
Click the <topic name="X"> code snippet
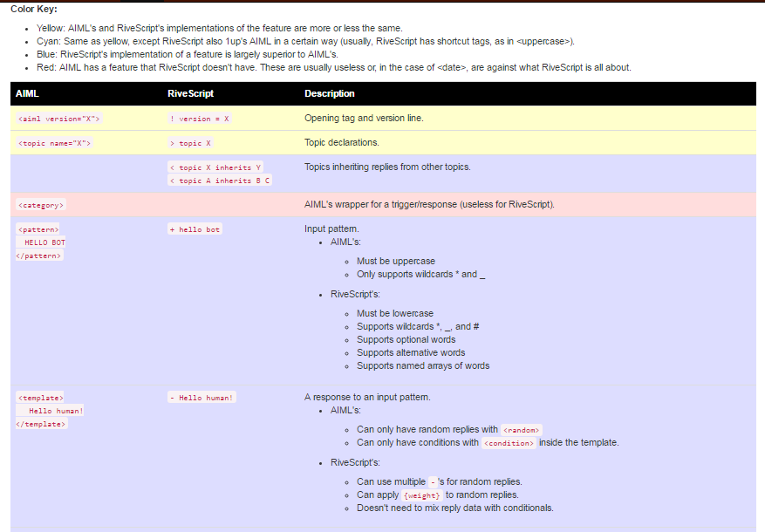pos(54,143)
